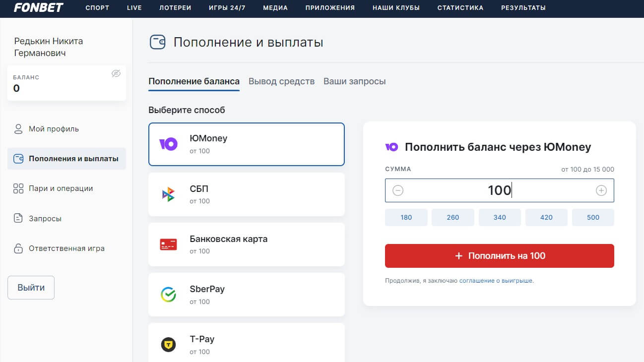Choose preset amount 180
The width and height of the screenshot is (644, 362).
click(406, 217)
